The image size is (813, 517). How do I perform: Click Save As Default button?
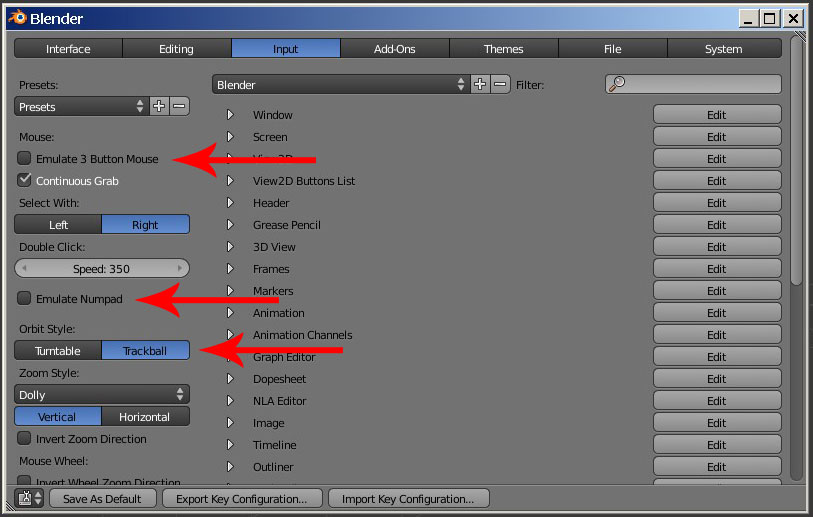102,499
